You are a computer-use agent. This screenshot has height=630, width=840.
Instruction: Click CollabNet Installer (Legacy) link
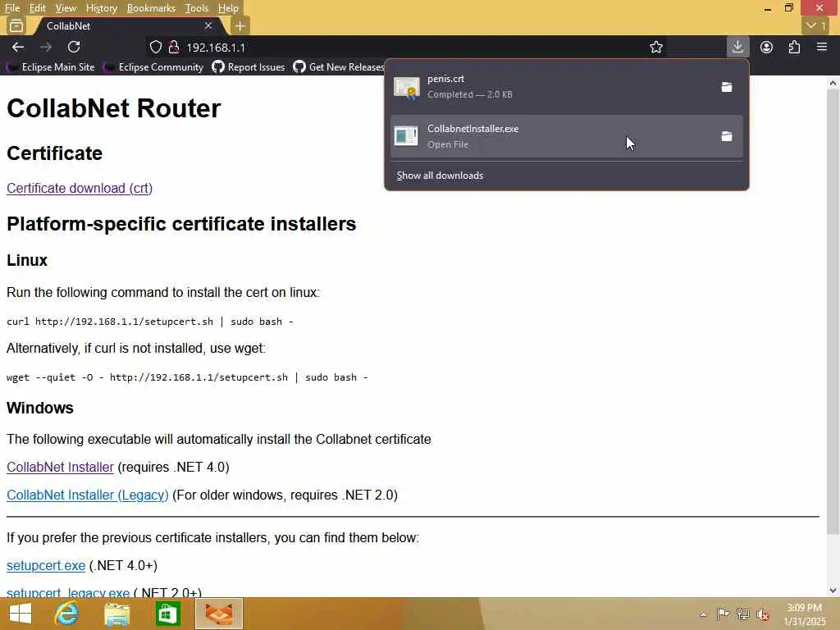pyautogui.click(x=87, y=495)
